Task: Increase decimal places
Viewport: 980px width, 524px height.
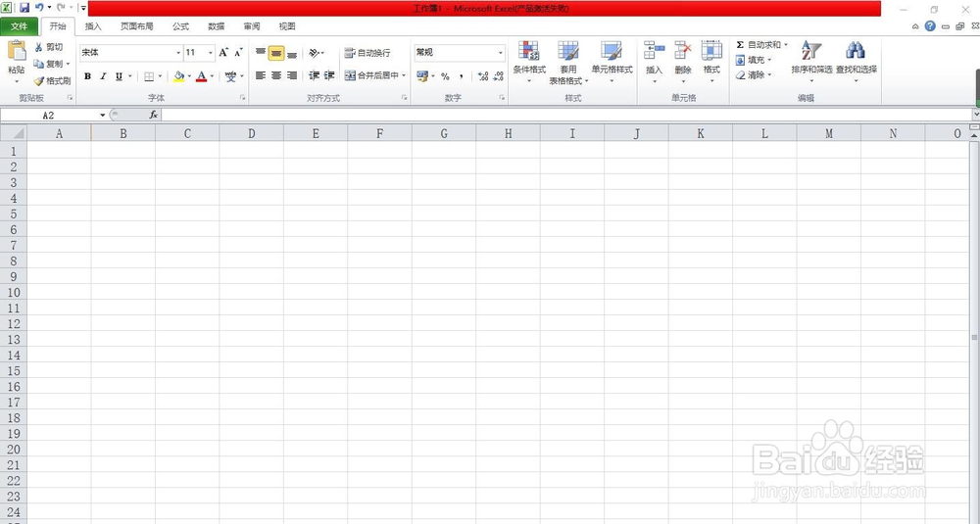Action: point(482,76)
